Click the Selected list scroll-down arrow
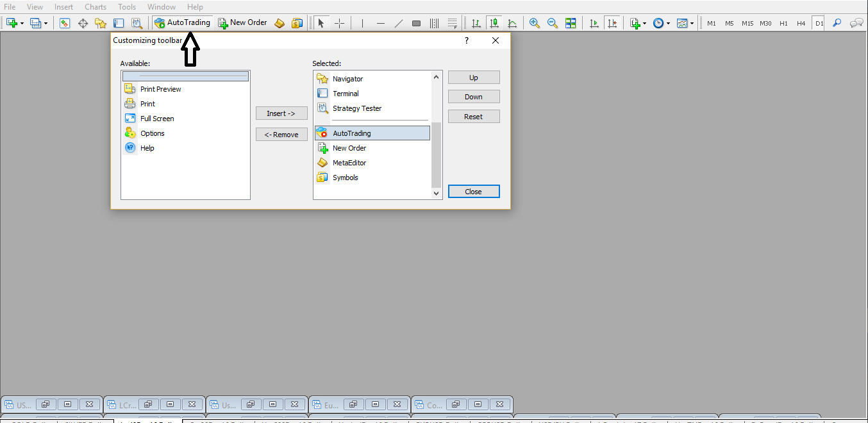Image resolution: width=868 pixels, height=423 pixels. [x=437, y=193]
